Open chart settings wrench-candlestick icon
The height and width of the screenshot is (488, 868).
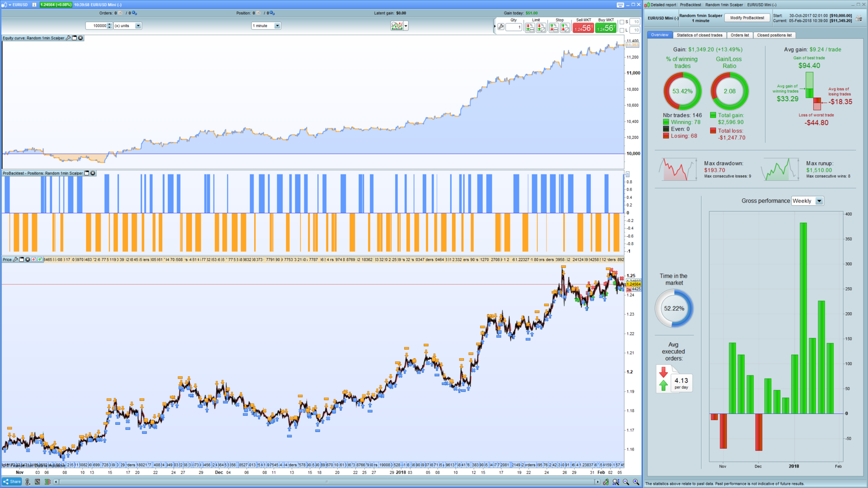pyautogui.click(x=606, y=482)
